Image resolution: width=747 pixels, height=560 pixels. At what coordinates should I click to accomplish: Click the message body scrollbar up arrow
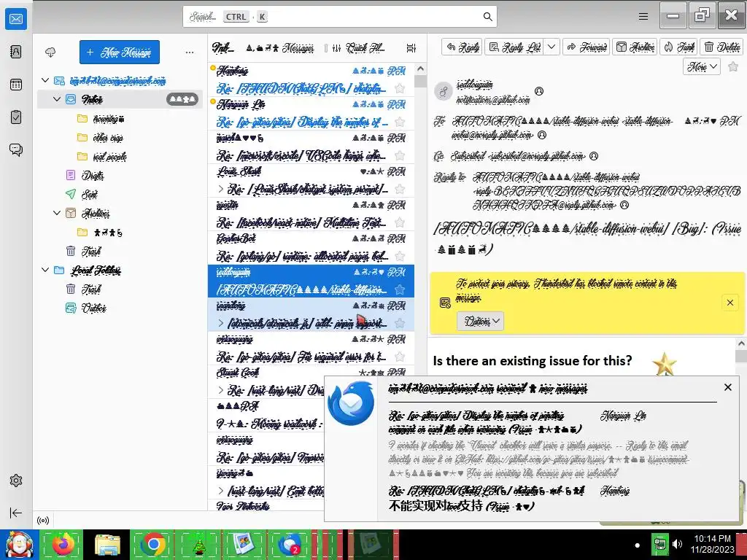point(741,343)
